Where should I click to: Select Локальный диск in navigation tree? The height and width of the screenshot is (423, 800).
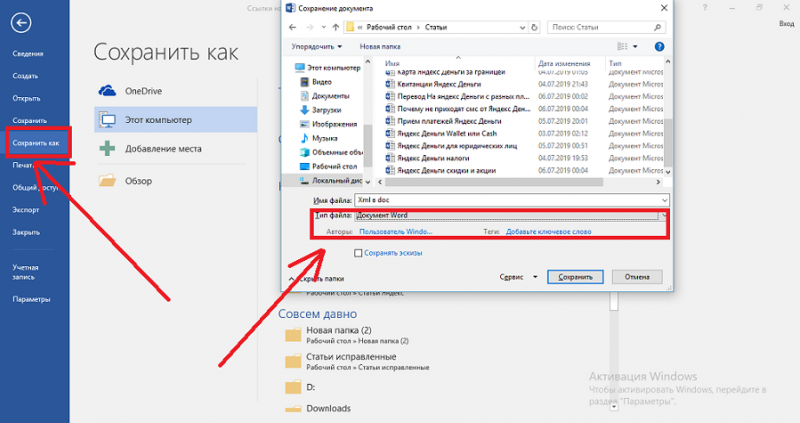coord(331,181)
